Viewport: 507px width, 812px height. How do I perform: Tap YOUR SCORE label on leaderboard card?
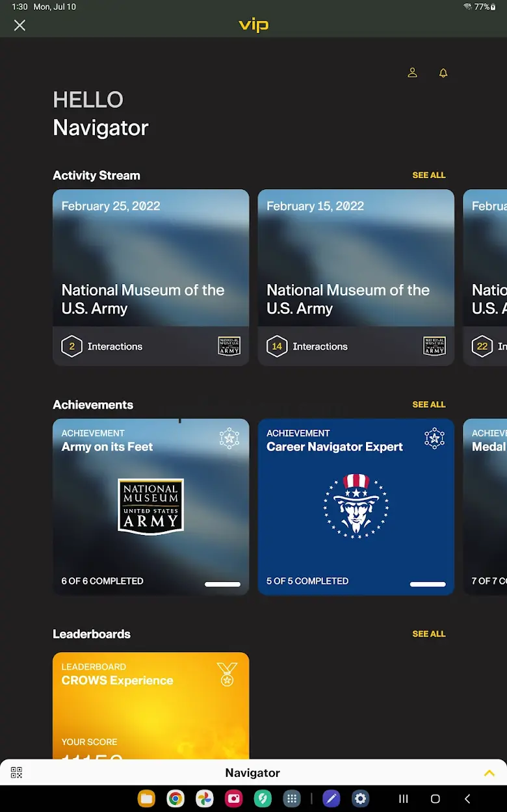pos(90,742)
